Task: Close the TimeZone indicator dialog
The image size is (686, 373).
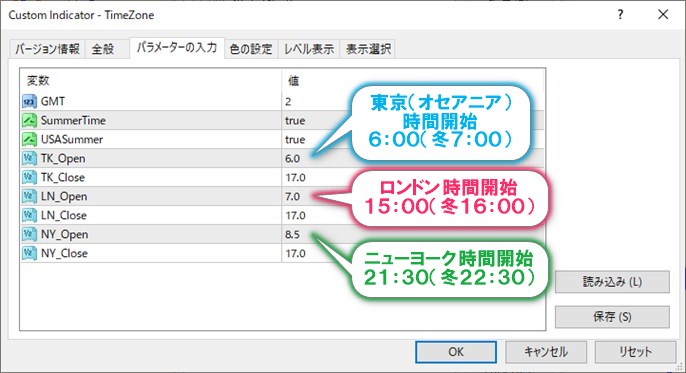Action: (x=663, y=14)
